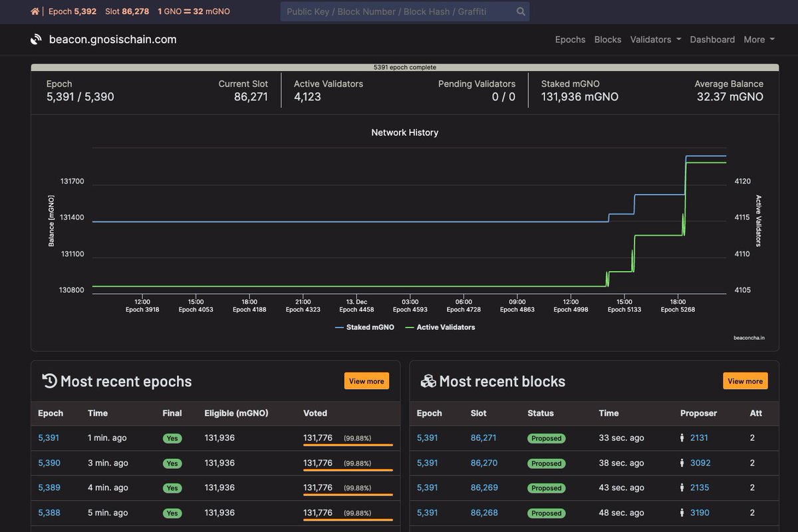
Task: Click the 33 sec. ago time cell
Action: tap(622, 438)
